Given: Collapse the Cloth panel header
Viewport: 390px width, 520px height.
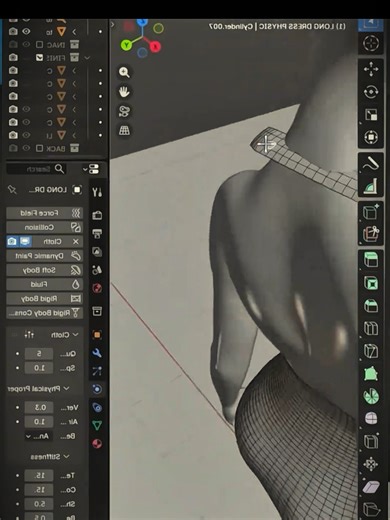Looking at the screenshot, I should coord(76,334).
